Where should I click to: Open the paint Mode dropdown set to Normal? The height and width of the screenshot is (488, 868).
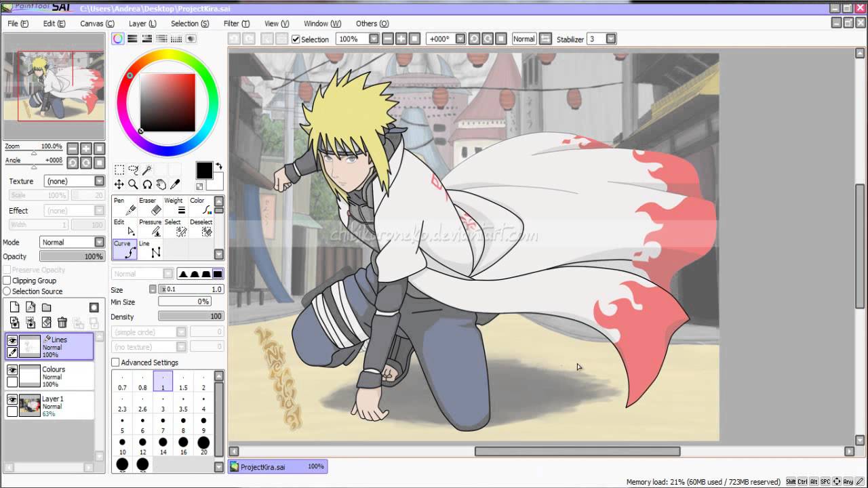(72, 242)
